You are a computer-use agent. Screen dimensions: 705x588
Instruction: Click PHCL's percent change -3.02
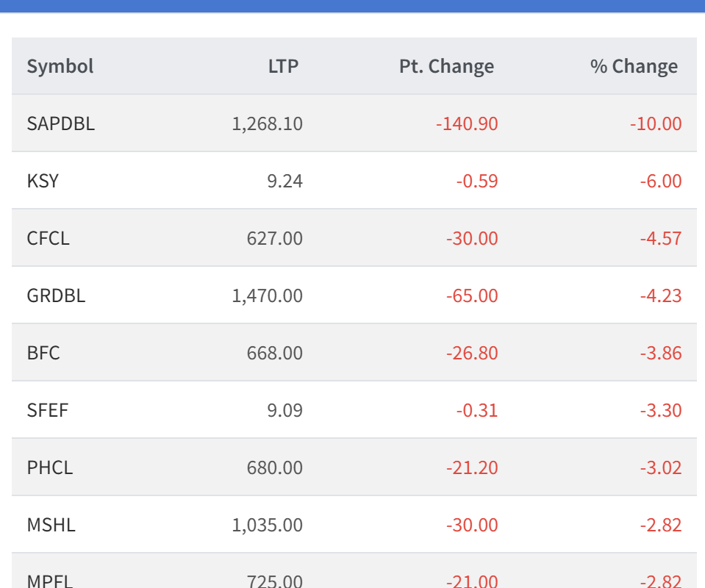click(661, 467)
